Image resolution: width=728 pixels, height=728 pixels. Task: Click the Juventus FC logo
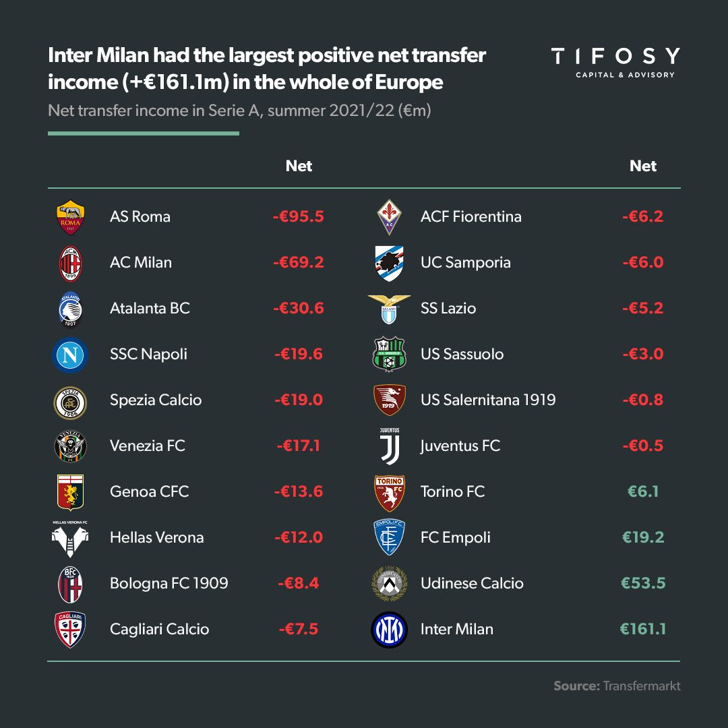click(x=390, y=446)
